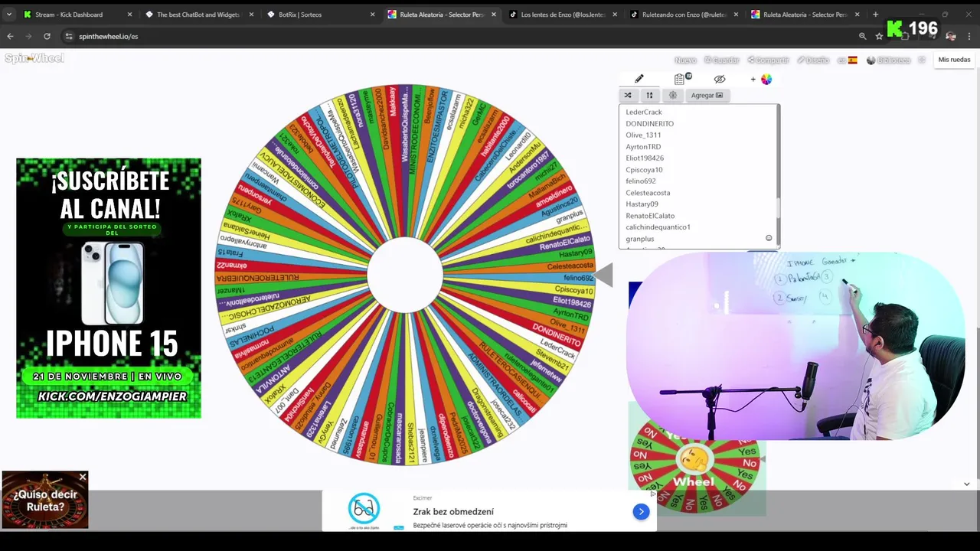Open Biblioteca wheel library
The width and height of the screenshot is (980, 551).
point(889,60)
